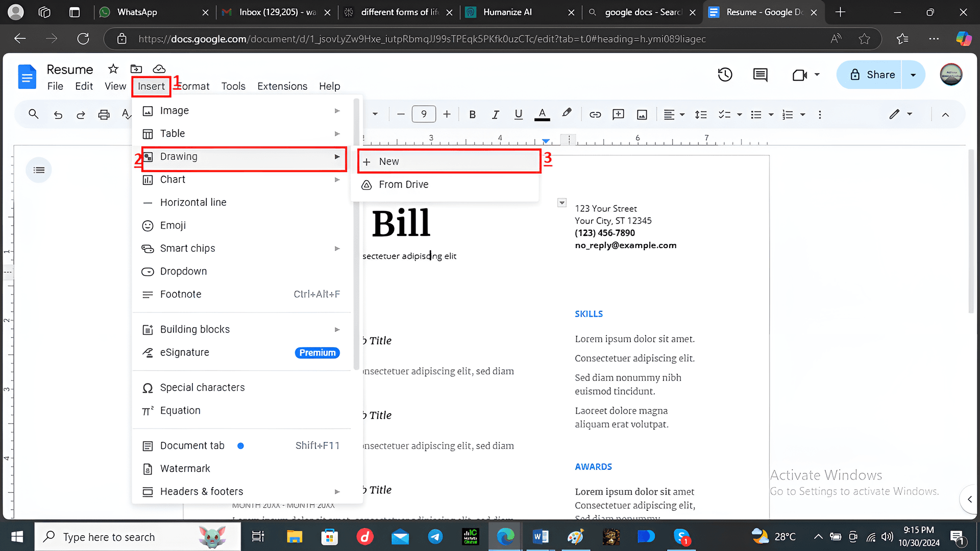Open Special characters dialog
This screenshot has width=980, height=551.
pos(242,388)
